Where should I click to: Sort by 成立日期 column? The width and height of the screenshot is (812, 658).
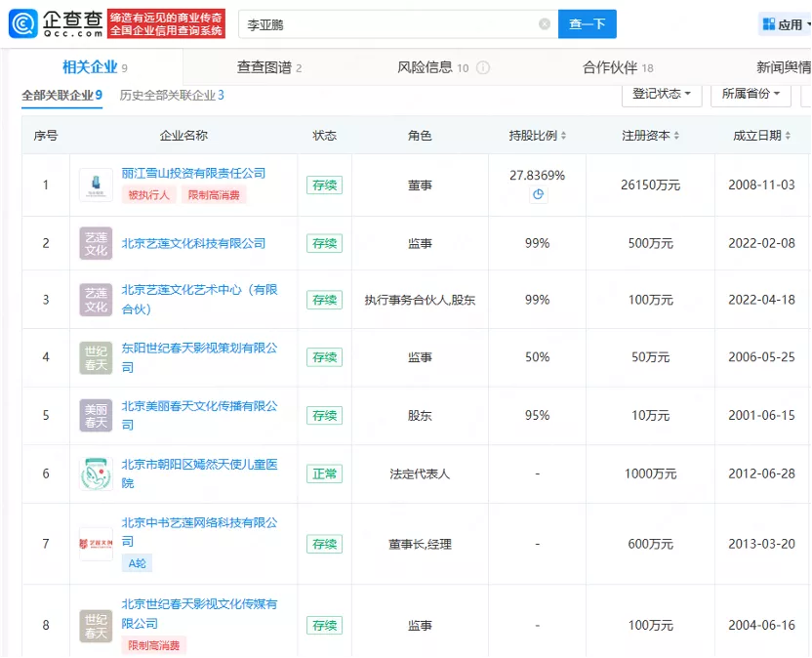[761, 136]
